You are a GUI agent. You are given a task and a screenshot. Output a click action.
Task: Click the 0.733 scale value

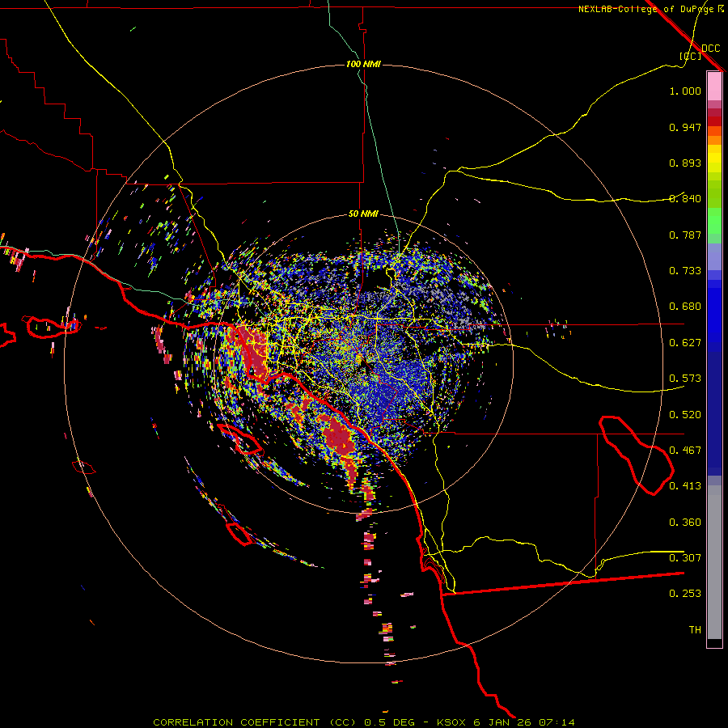point(685,271)
